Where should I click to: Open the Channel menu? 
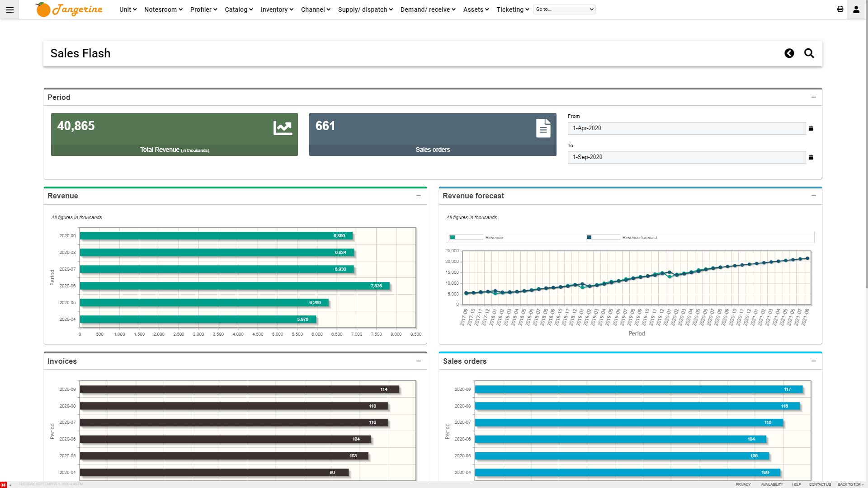(316, 9)
